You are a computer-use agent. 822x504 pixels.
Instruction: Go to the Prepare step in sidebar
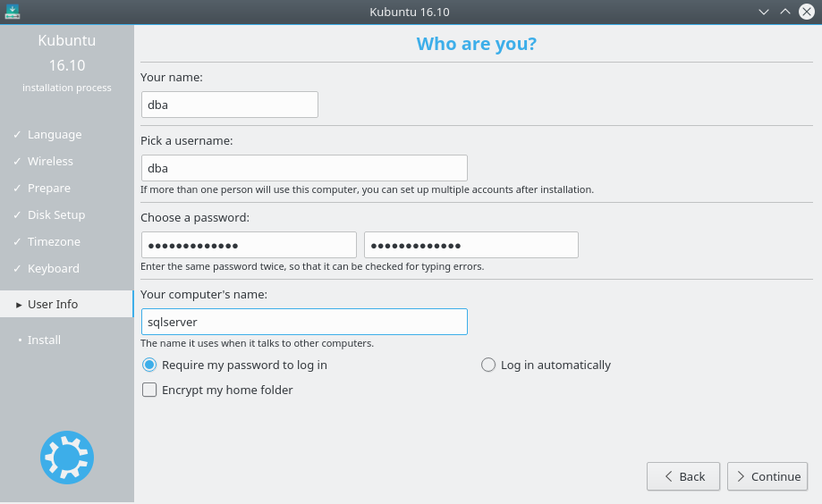tap(49, 188)
